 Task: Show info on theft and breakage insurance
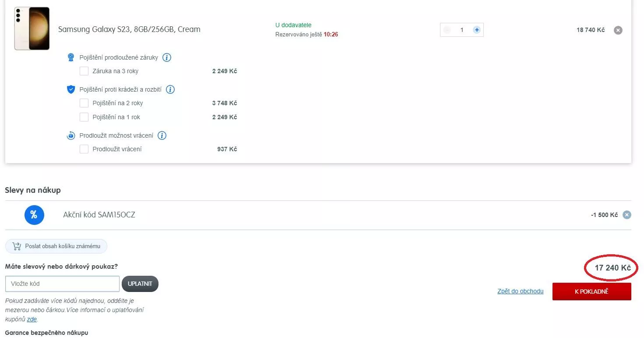pos(170,89)
